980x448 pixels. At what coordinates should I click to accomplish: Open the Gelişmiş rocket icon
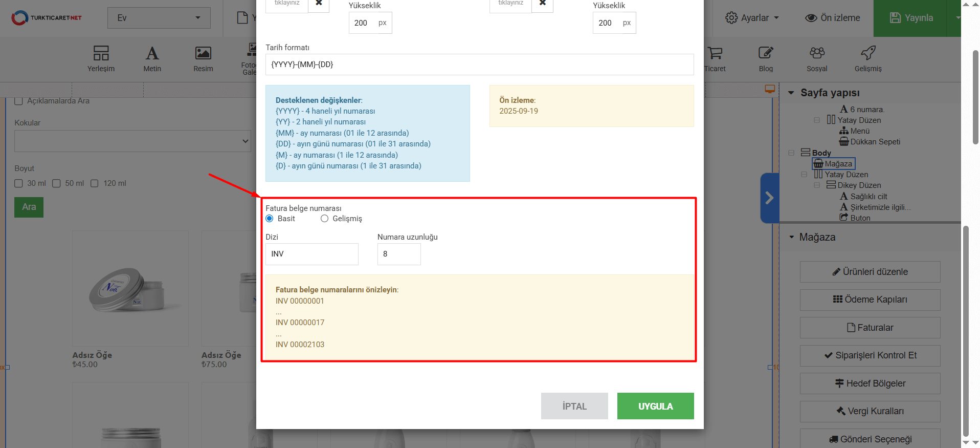pyautogui.click(x=868, y=58)
